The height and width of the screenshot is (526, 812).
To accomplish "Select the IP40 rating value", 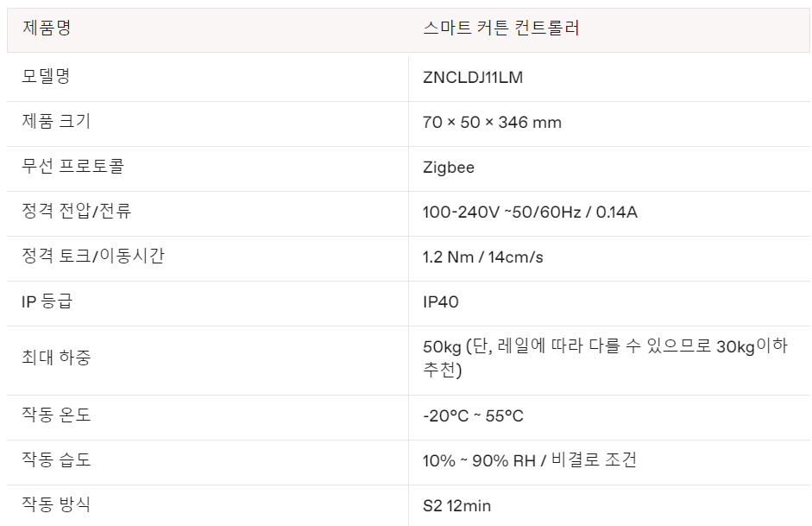I will (x=441, y=302).
